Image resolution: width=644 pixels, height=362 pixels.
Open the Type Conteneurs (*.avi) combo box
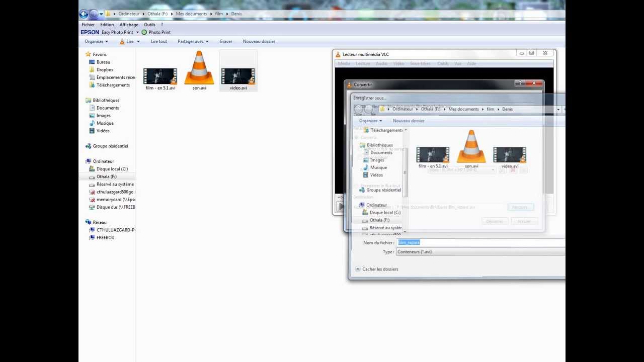point(480,252)
